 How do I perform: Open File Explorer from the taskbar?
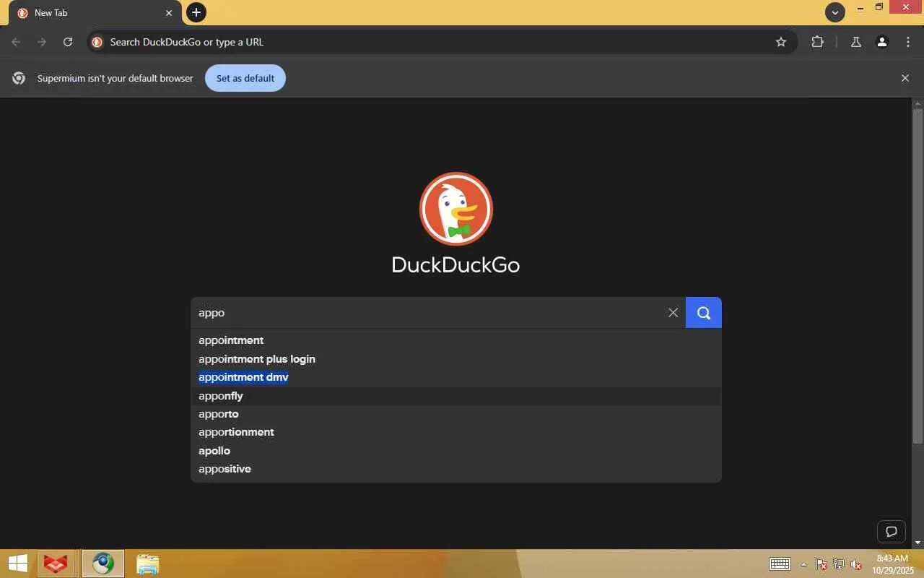pos(147,564)
